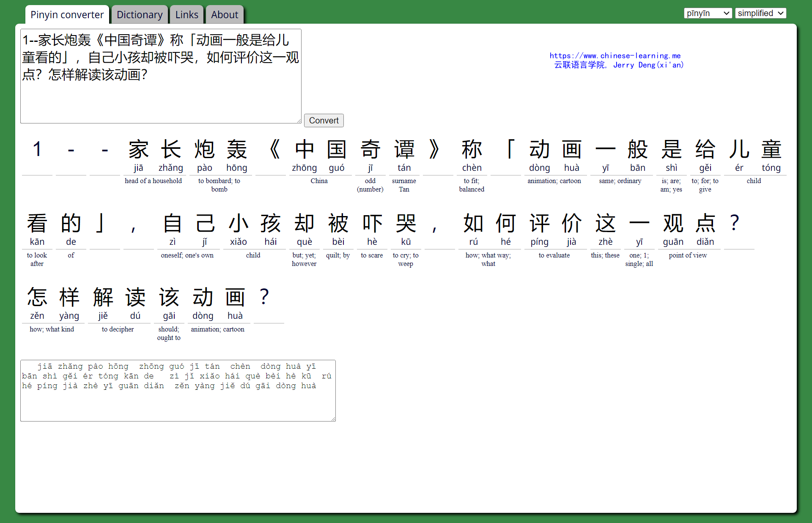812x523 pixels.
Task: Click the definition 'China'
Action: pyautogui.click(x=319, y=181)
